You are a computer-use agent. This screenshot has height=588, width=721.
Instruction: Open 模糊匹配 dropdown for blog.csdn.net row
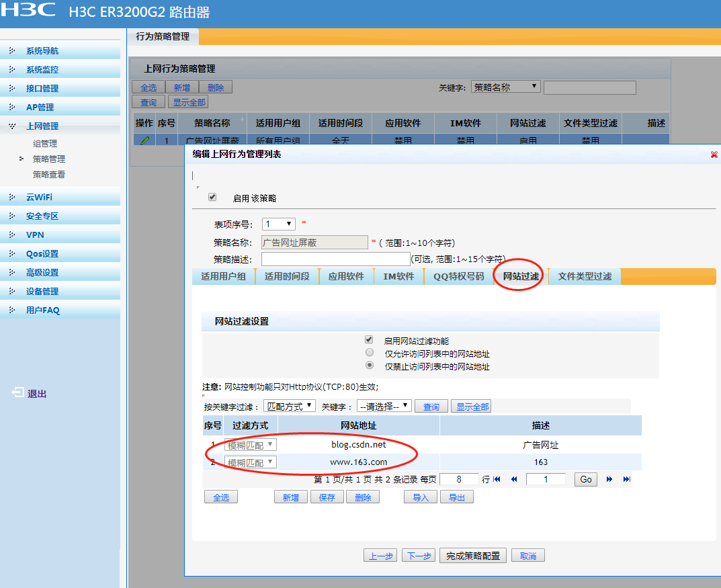(x=251, y=445)
